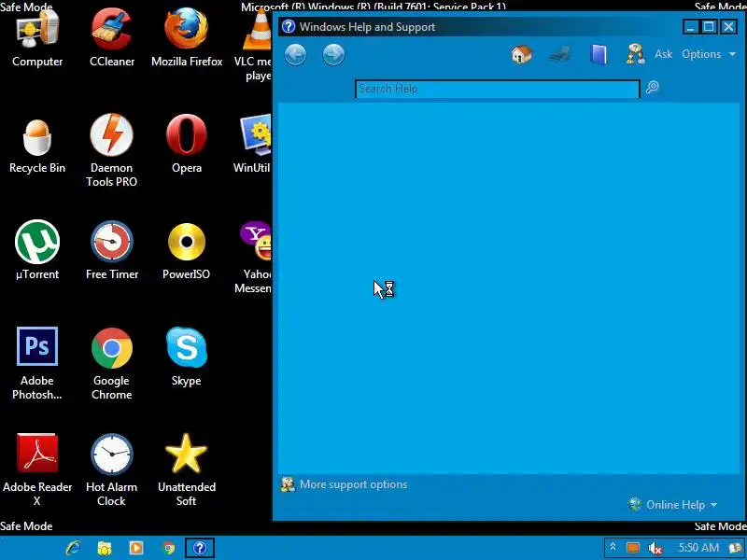Select the Mozilla Firefox desktop icon
The width and height of the screenshot is (747, 560).
click(x=187, y=39)
